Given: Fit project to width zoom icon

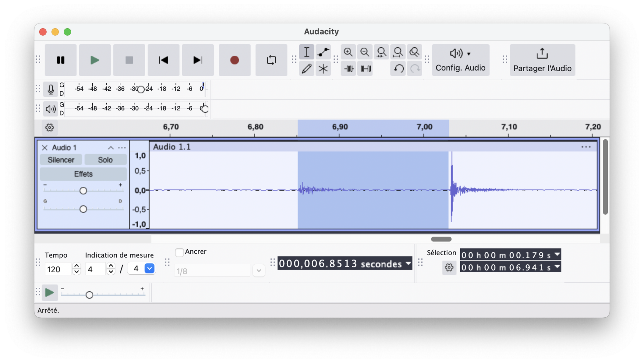Looking at the screenshot, I should click(398, 52).
